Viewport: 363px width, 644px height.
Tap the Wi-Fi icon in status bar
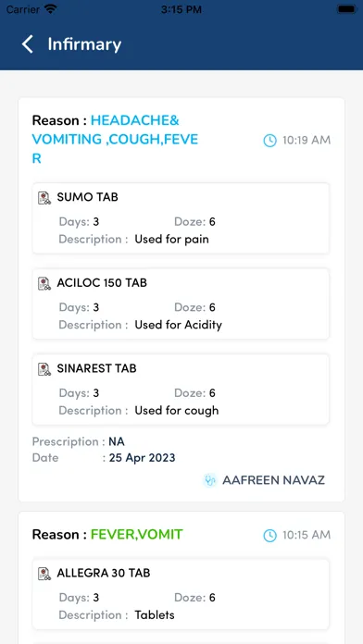tap(51, 9)
